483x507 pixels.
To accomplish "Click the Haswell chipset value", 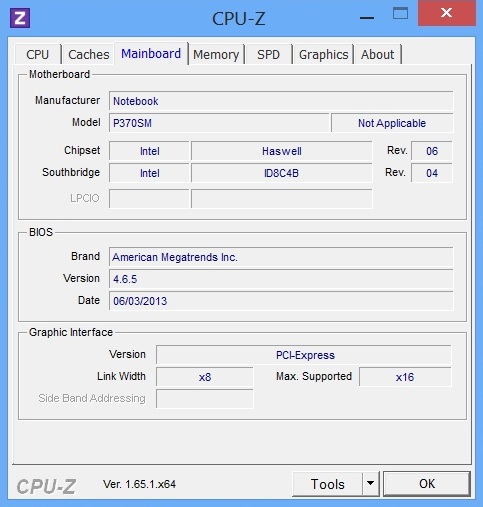I will pos(282,151).
